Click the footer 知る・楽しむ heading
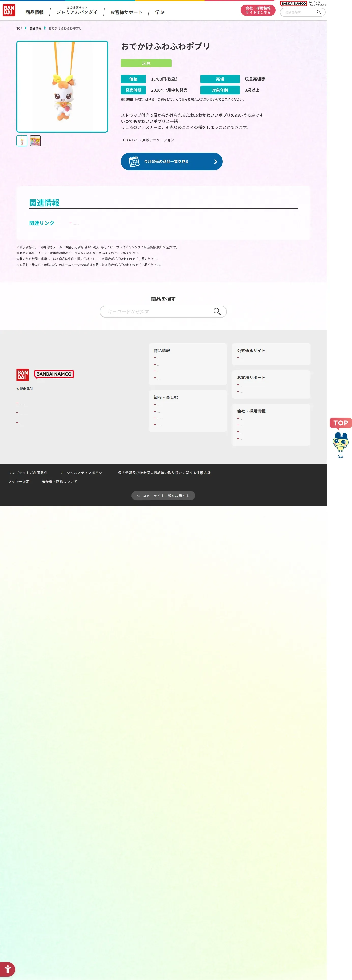Image resolution: width=352 pixels, height=980 pixels. [166, 398]
